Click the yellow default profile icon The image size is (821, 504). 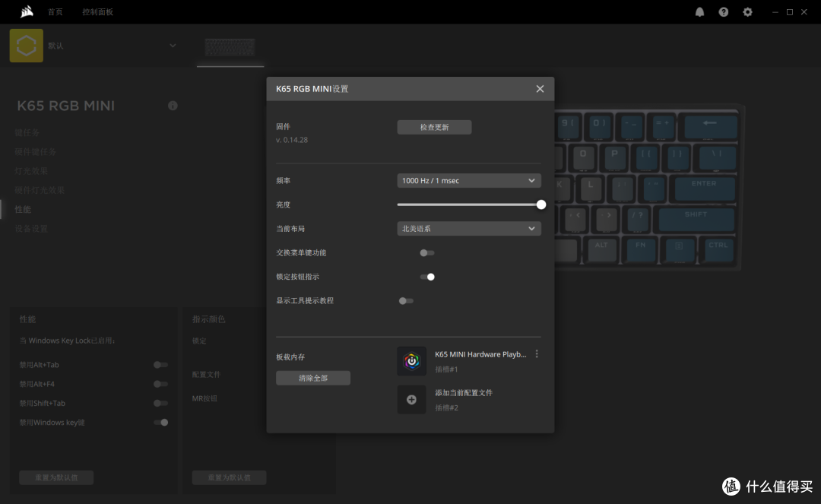pos(26,46)
